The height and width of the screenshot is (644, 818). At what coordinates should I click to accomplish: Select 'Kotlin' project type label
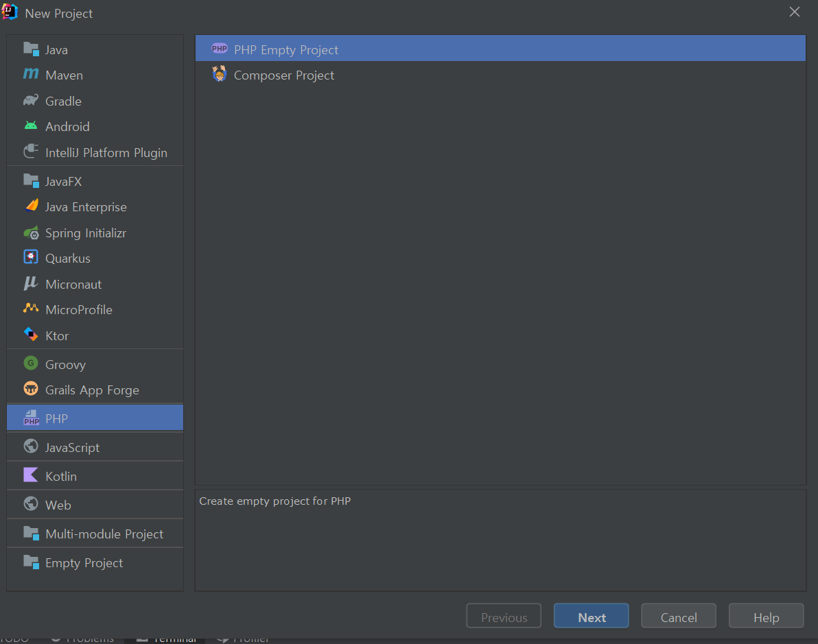[x=61, y=476]
